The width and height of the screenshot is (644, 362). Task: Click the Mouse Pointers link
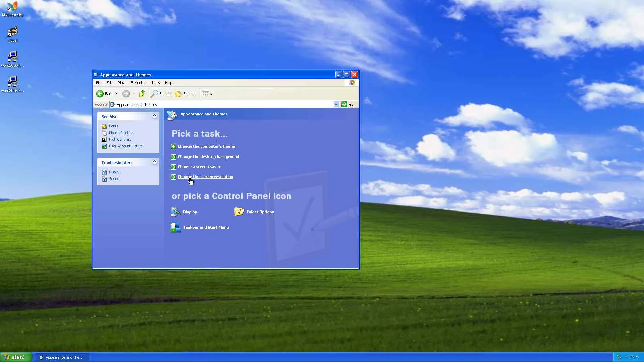pyautogui.click(x=121, y=133)
